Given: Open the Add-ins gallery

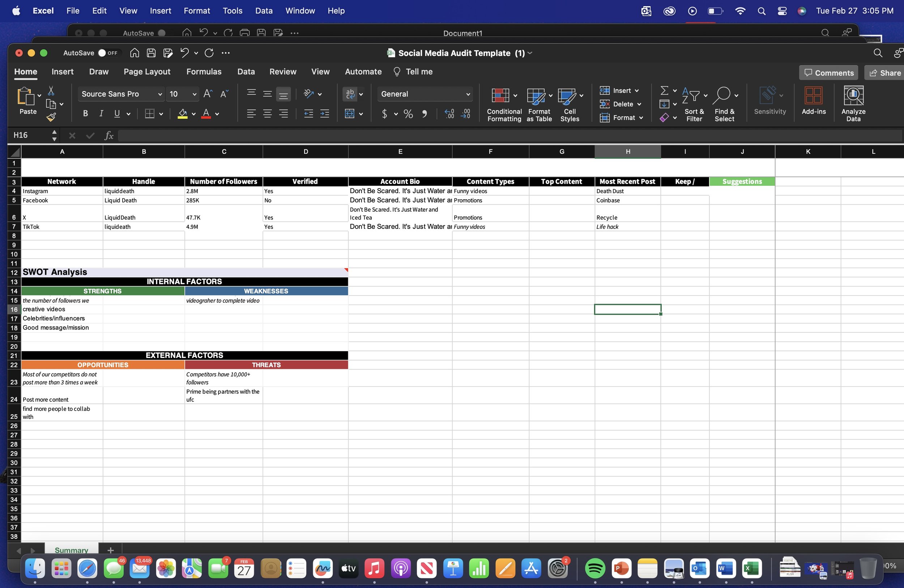Looking at the screenshot, I should click(x=814, y=101).
